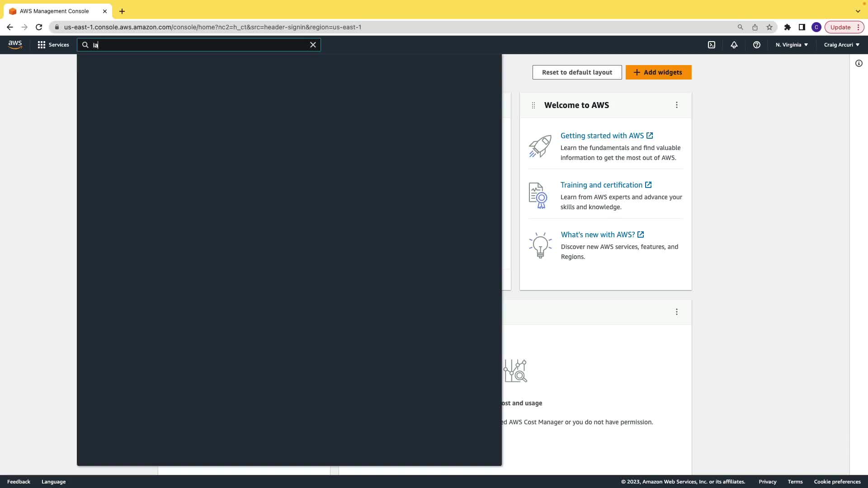868x488 pixels.
Task: Open the help question mark icon
Action: (757, 45)
